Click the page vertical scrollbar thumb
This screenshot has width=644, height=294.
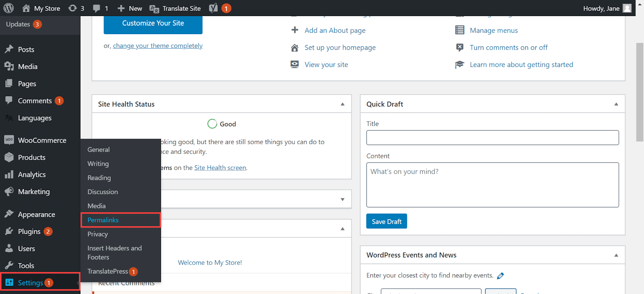pyautogui.click(x=640, y=92)
